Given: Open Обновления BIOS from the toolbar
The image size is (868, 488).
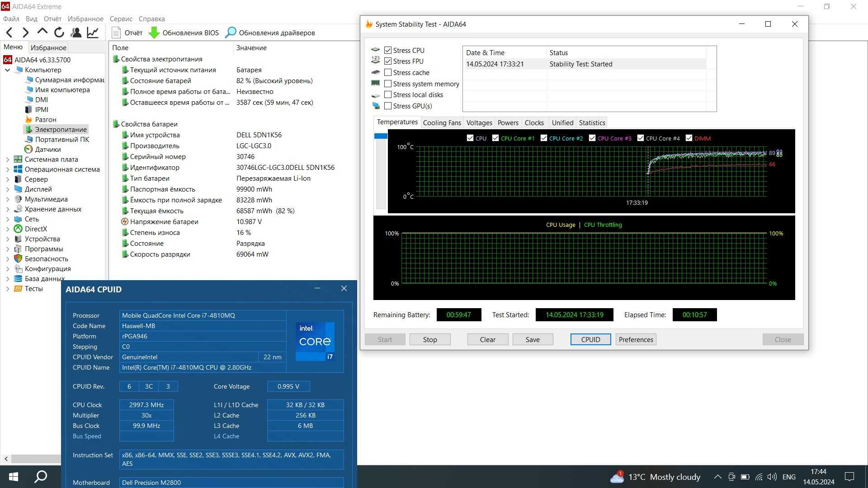Looking at the screenshot, I should pyautogui.click(x=184, y=33).
